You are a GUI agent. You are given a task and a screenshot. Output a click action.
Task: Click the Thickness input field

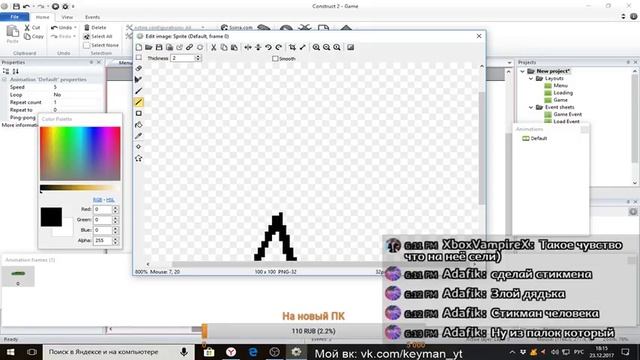pyautogui.click(x=182, y=58)
